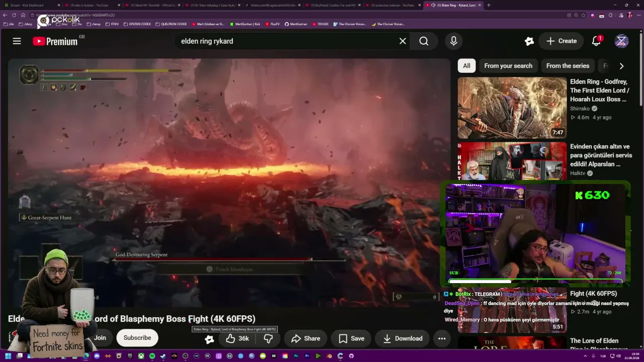
Task: Share the video
Action: coord(305,338)
